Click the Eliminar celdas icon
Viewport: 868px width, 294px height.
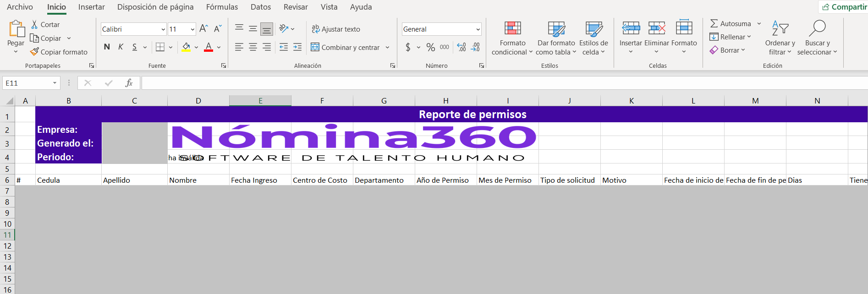coord(657,28)
